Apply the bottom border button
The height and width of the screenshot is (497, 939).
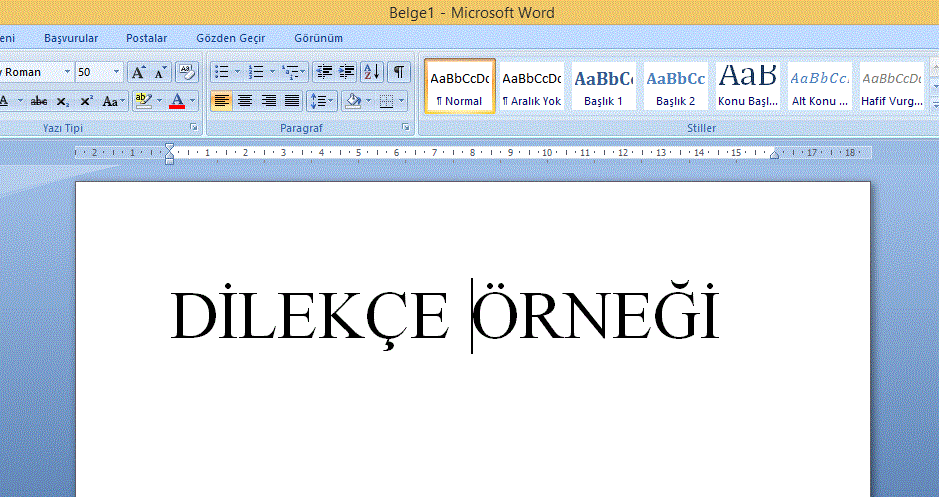coord(386,101)
